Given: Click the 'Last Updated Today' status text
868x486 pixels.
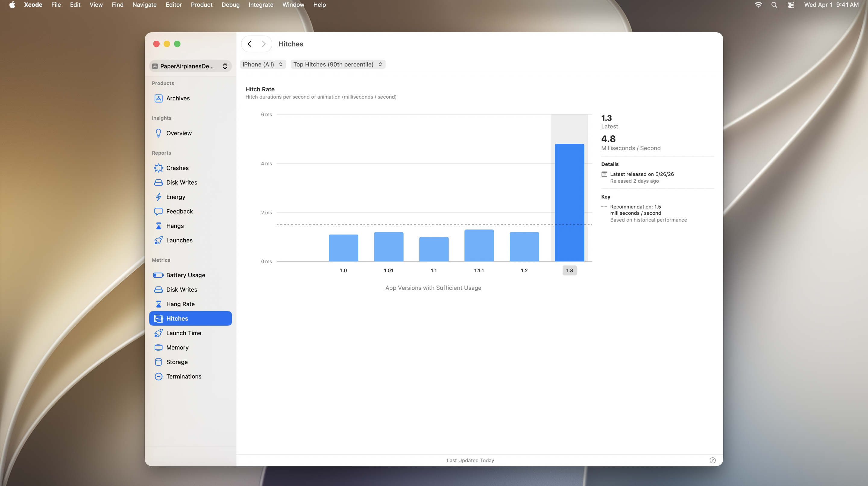Looking at the screenshot, I should point(470,460).
